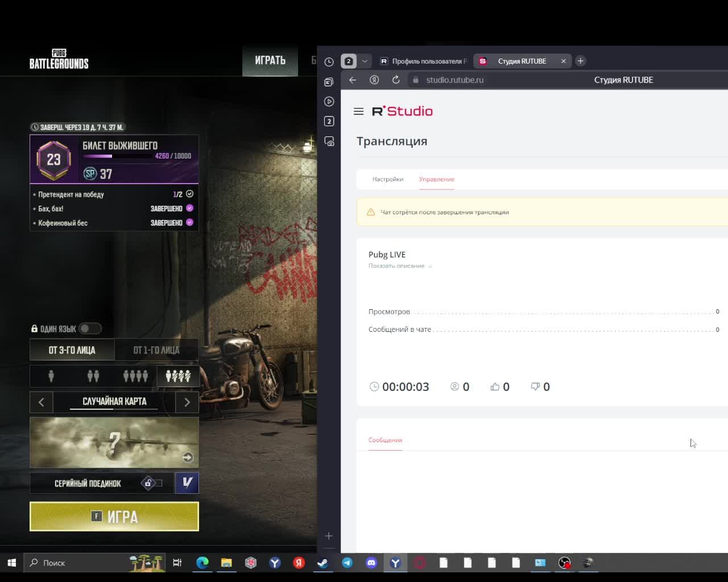Click the R Studio logo
This screenshot has height=582, width=728.
click(402, 111)
